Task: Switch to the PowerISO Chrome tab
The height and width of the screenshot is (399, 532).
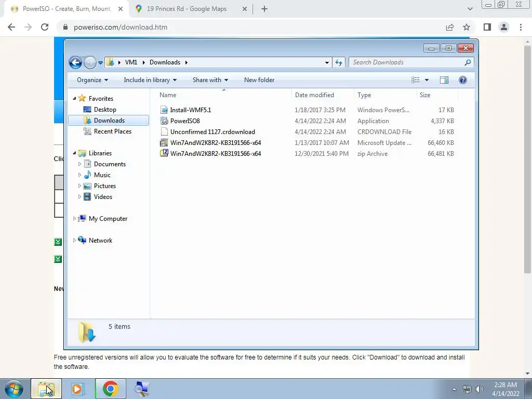Action: tap(66, 9)
